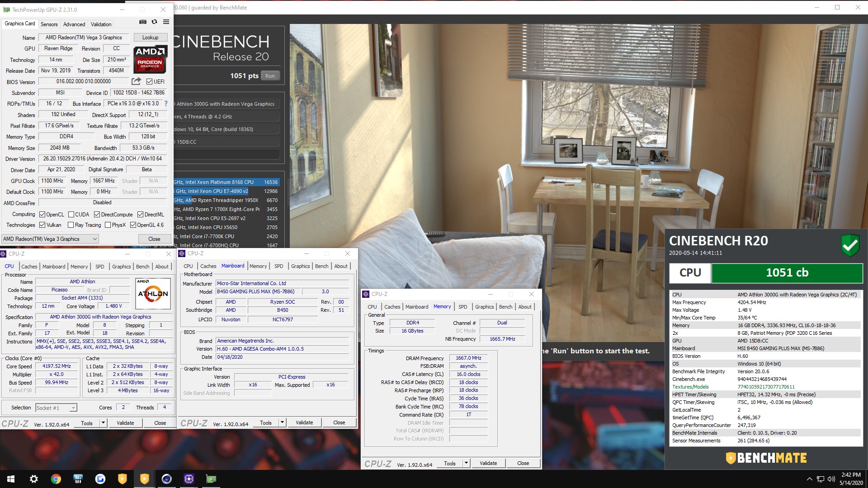Screen dimensions: 868x488
Task: Switch to the Sensors tab in GPU-Z
Action: click(x=49, y=24)
